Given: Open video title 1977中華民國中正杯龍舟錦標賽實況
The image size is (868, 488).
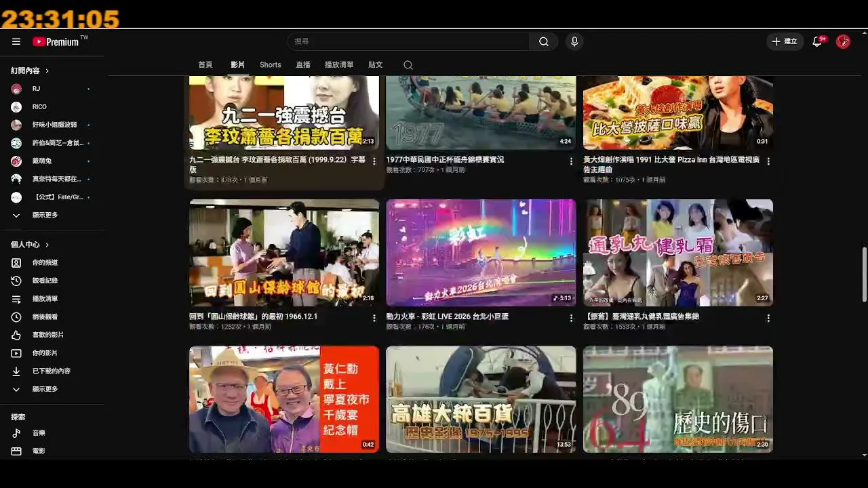Looking at the screenshot, I should 445,160.
